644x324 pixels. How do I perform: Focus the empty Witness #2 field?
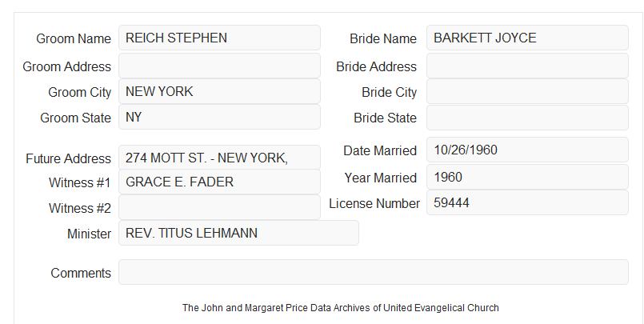tap(219, 207)
